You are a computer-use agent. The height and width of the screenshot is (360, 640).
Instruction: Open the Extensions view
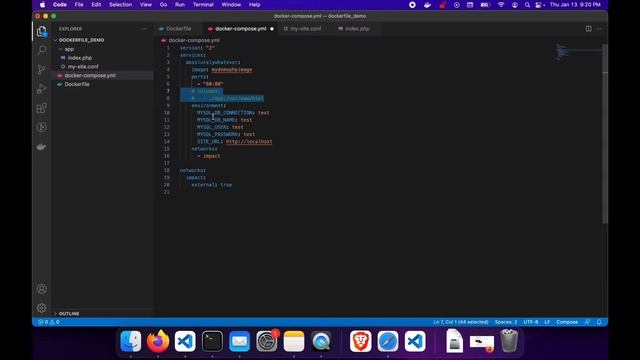[42, 108]
